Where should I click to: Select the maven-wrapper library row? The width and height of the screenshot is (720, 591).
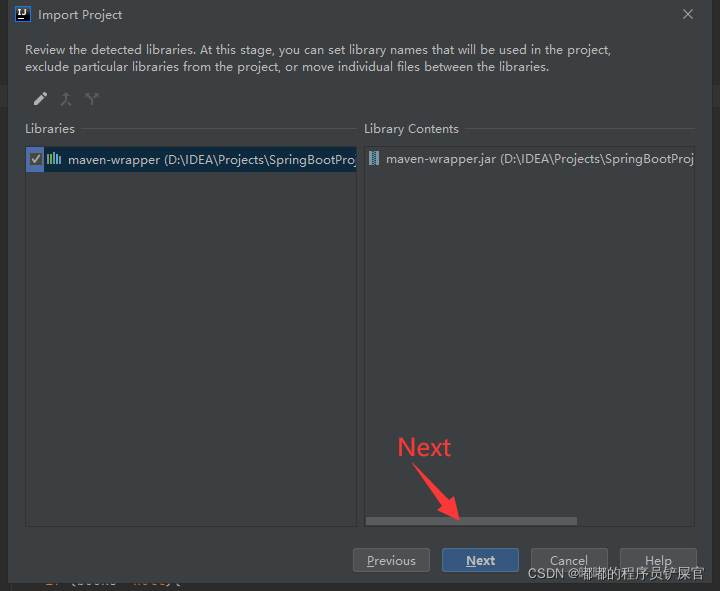point(191,159)
